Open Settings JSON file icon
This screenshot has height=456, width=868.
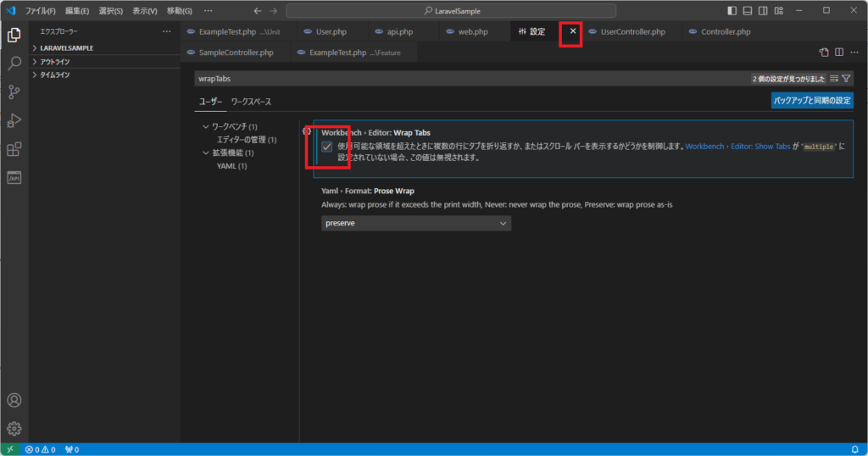tap(824, 52)
